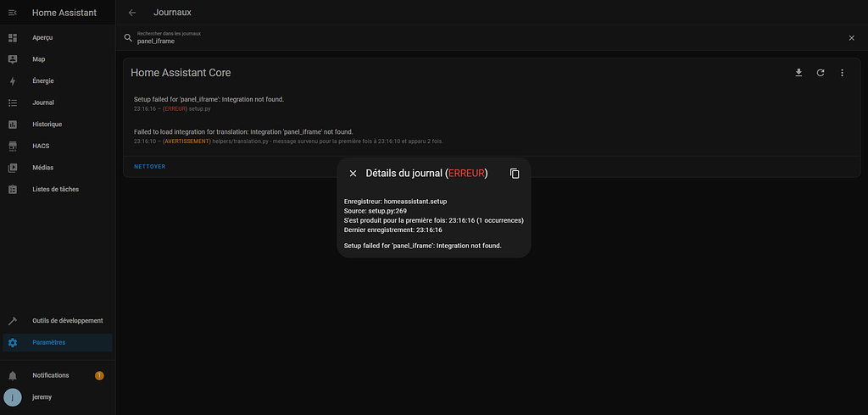Image resolution: width=868 pixels, height=415 pixels.
Task: Open the Énergie panel
Action: 43,81
